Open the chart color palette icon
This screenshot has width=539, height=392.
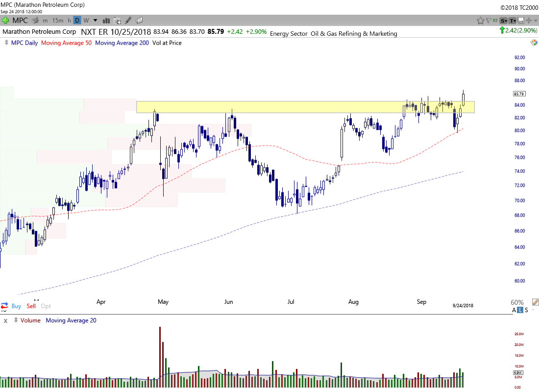pos(534,43)
